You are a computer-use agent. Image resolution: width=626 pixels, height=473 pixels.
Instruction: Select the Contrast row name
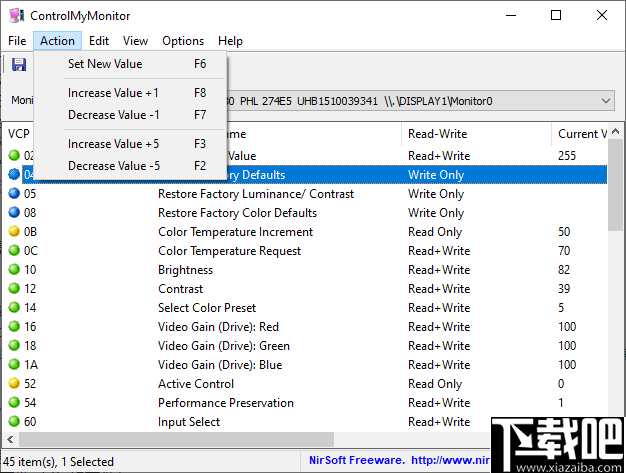[x=180, y=289]
